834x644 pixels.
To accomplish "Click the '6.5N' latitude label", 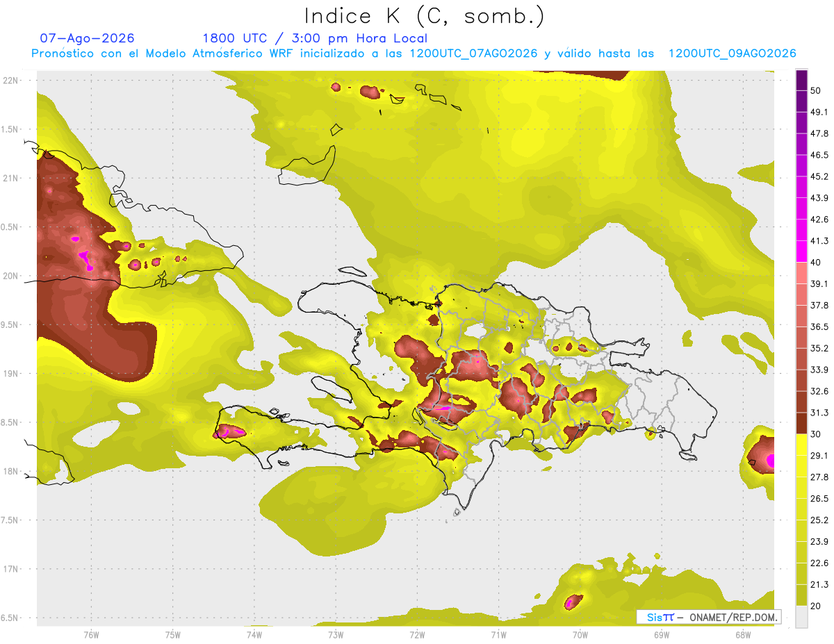I will 10,618.
